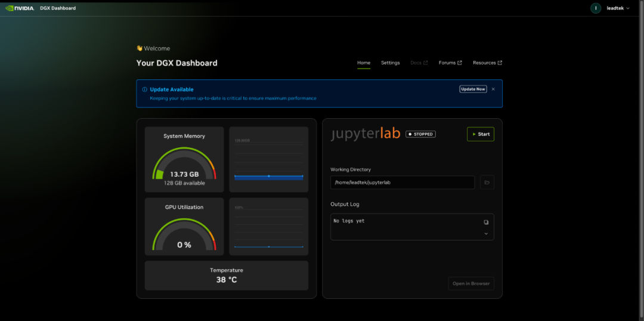The width and height of the screenshot is (644, 321).
Task: Start JupyterLab with the Start button
Action: point(481,134)
